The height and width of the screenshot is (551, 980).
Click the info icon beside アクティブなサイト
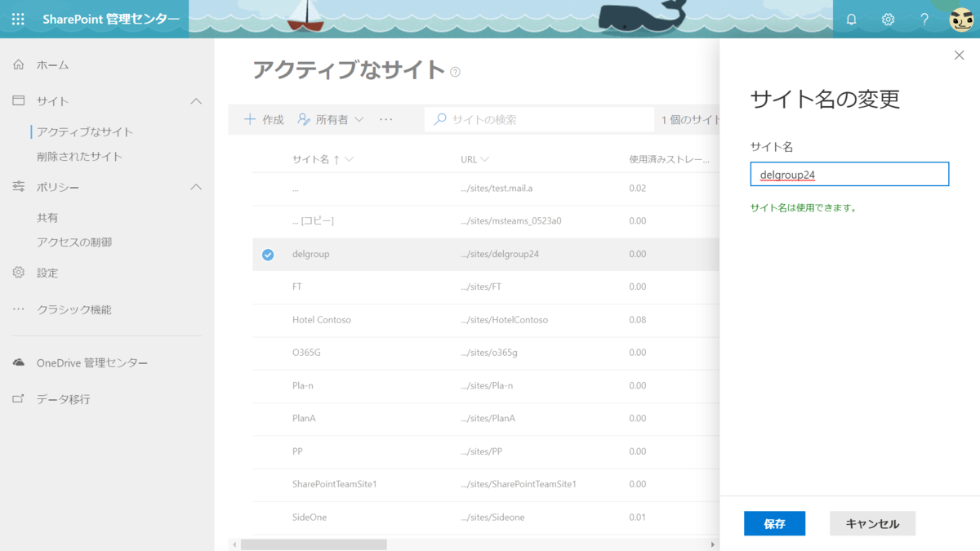(x=455, y=72)
